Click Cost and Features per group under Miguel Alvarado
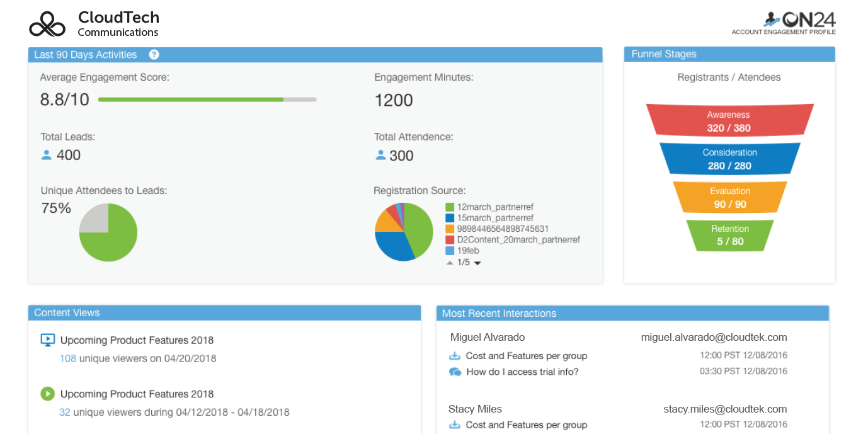Viewport: 868px width, 434px height. click(527, 356)
